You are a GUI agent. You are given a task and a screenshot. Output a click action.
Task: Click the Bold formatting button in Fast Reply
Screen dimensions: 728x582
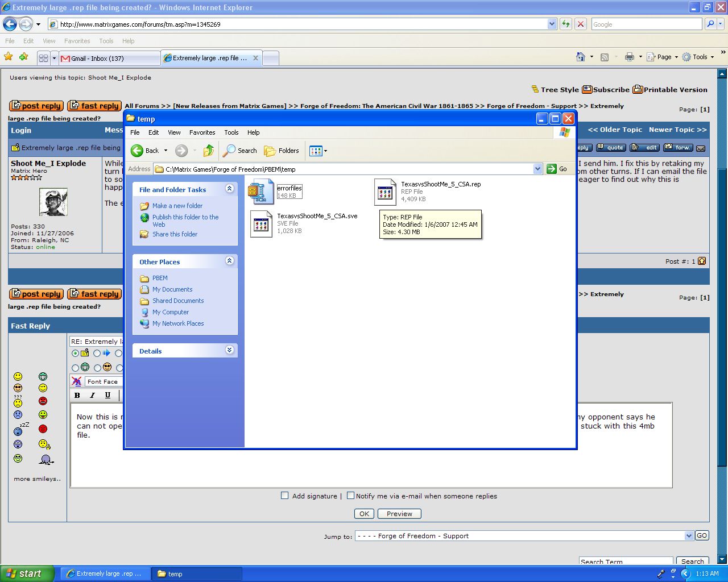tap(77, 395)
